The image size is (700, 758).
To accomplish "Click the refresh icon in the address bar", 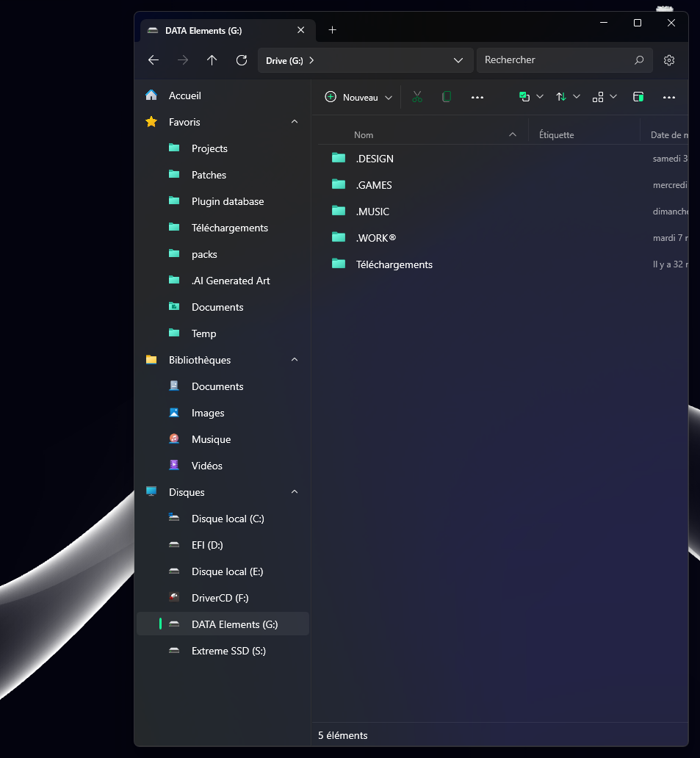I will tap(241, 59).
